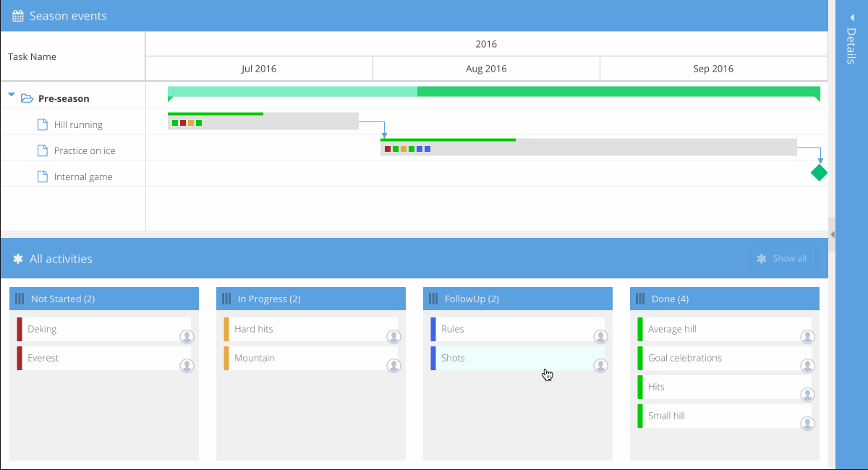Open the Hard hits activity card
Image resolution: width=868 pixels, height=470 pixels.
point(310,329)
